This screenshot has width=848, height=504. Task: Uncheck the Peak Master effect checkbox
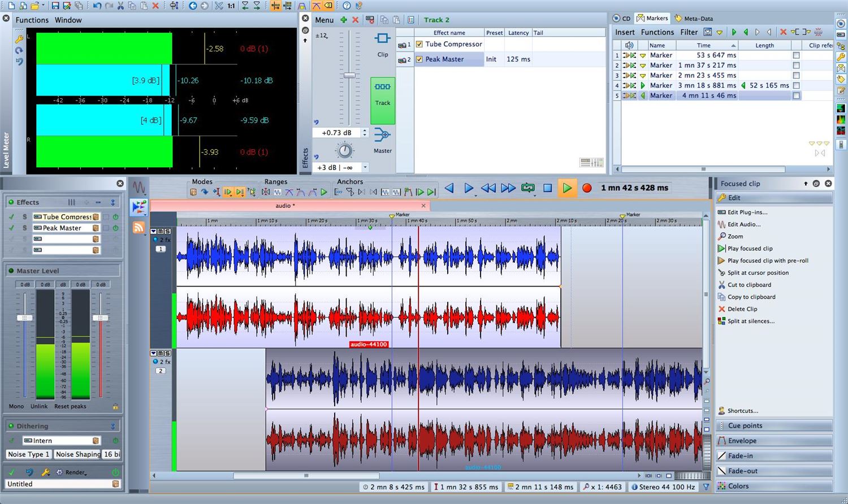419,59
